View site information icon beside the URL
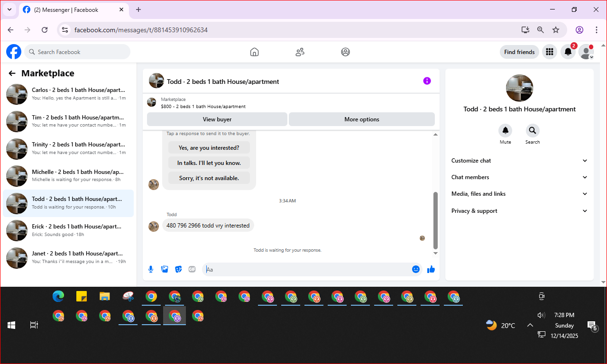Image resolution: width=607 pixels, height=364 pixels. (65, 30)
